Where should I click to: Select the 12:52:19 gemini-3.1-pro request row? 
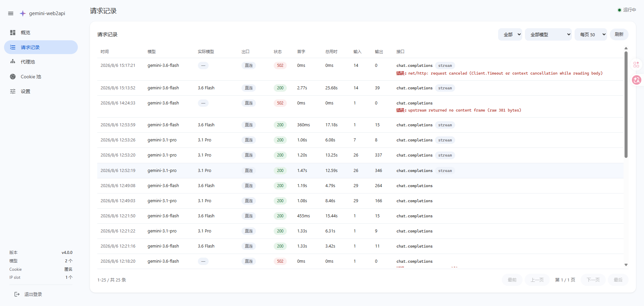click(360, 171)
